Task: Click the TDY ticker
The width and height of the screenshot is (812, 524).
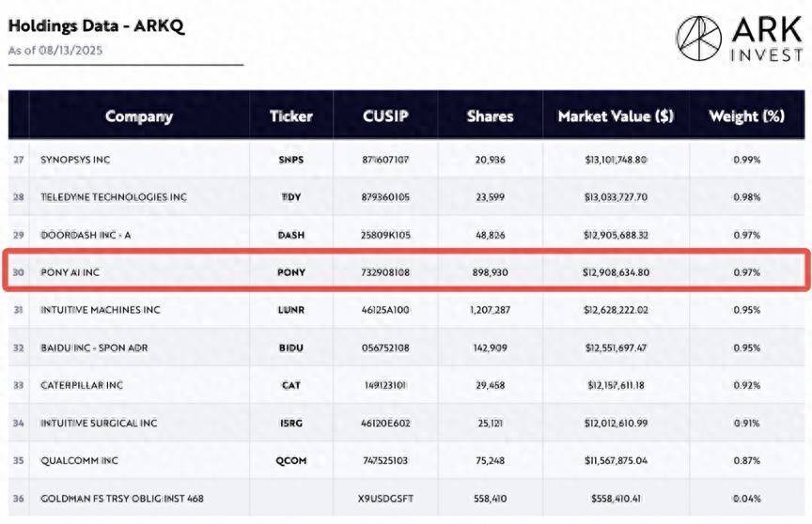Action: (291, 197)
